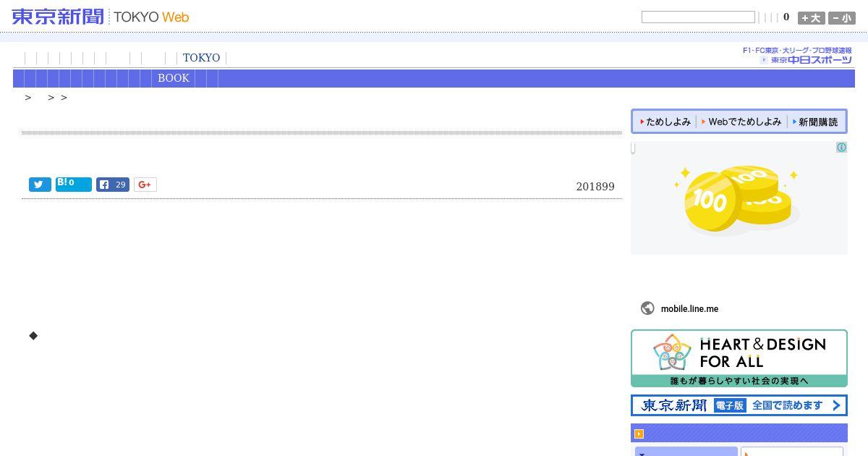Open the Tokyo Shimbun TOKYO Web logo

click(x=100, y=16)
